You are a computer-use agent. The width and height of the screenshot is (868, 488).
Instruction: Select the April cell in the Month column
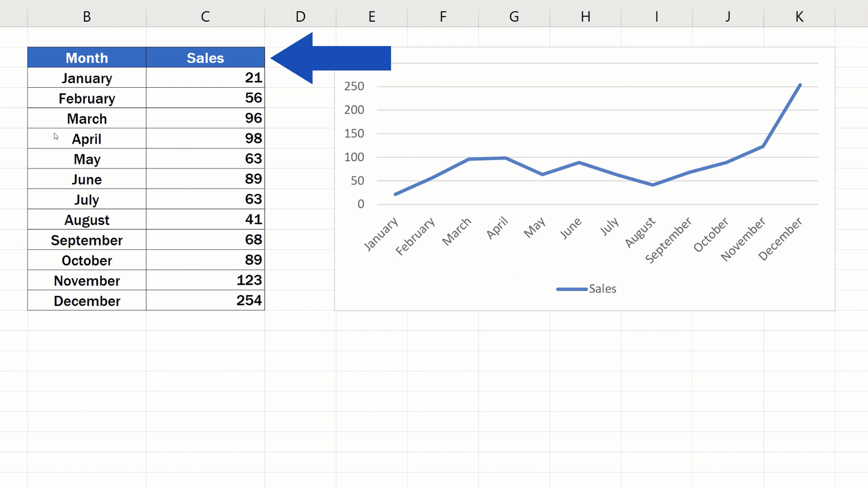click(x=86, y=138)
